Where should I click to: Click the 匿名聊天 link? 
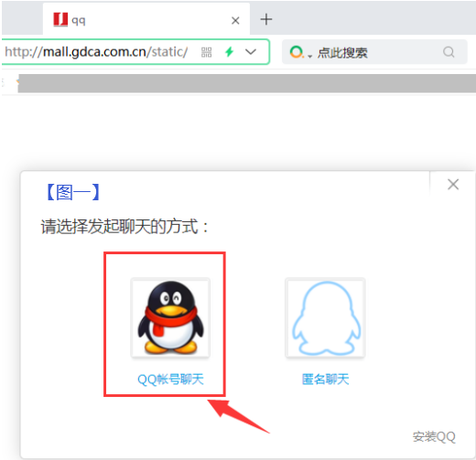point(326,380)
